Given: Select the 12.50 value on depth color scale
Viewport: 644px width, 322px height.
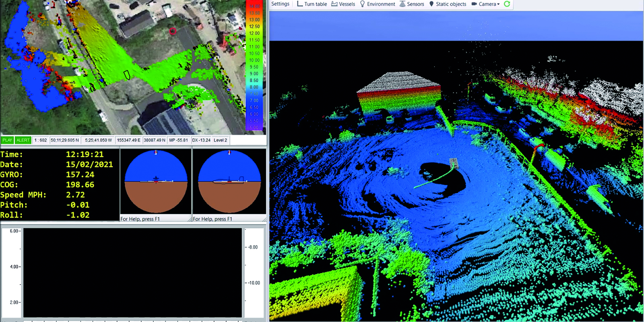Looking at the screenshot, I should click(x=254, y=27).
